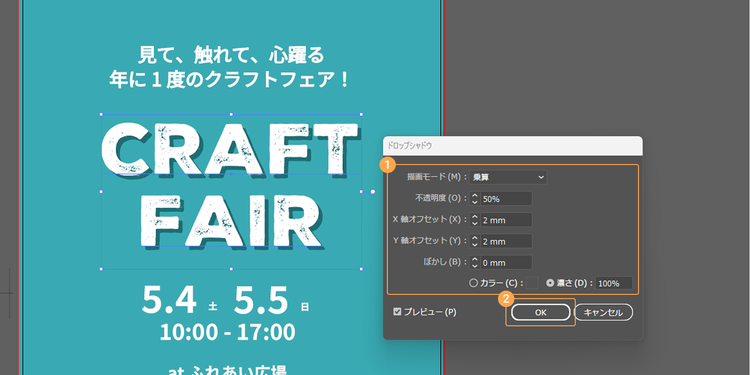Screen dimensions: 750x375
Task: Select the カラー radio button
Action: pyautogui.click(x=474, y=283)
